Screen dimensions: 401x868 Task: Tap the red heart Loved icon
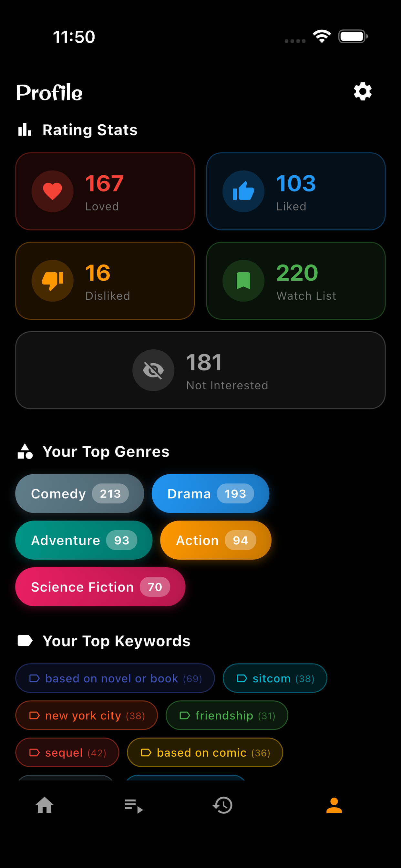(x=53, y=191)
